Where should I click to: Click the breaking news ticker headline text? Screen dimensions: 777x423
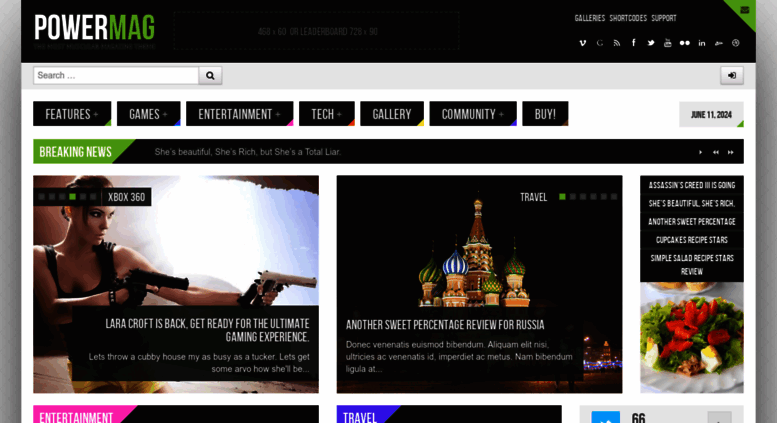click(248, 152)
